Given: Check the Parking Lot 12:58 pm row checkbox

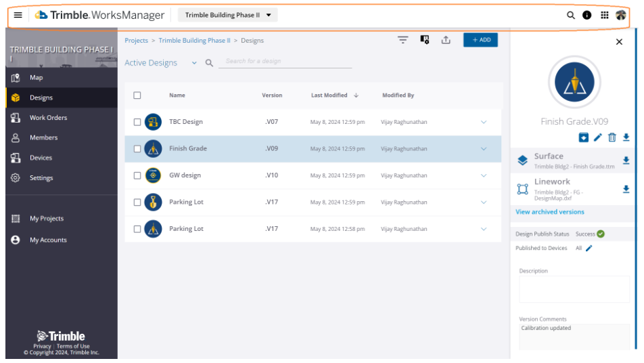Looking at the screenshot, I should (137, 229).
